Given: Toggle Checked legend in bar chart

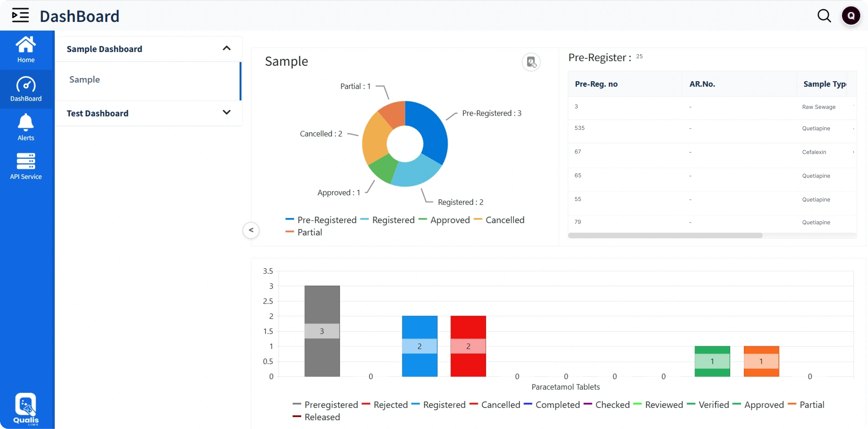Looking at the screenshot, I should (x=606, y=404).
